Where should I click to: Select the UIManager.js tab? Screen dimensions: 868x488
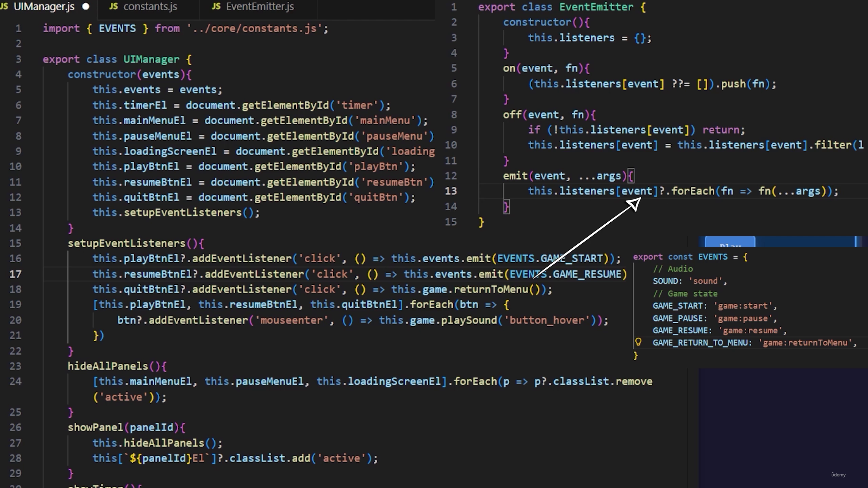44,7
